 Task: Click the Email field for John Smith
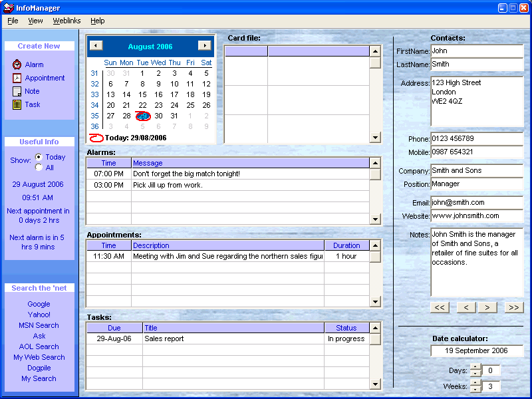coord(476,202)
